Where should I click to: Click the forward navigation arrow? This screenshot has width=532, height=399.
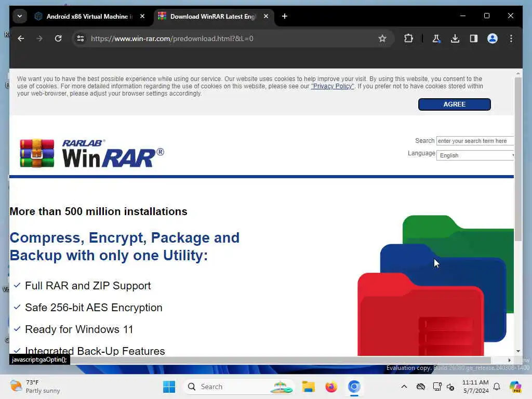[x=39, y=38]
